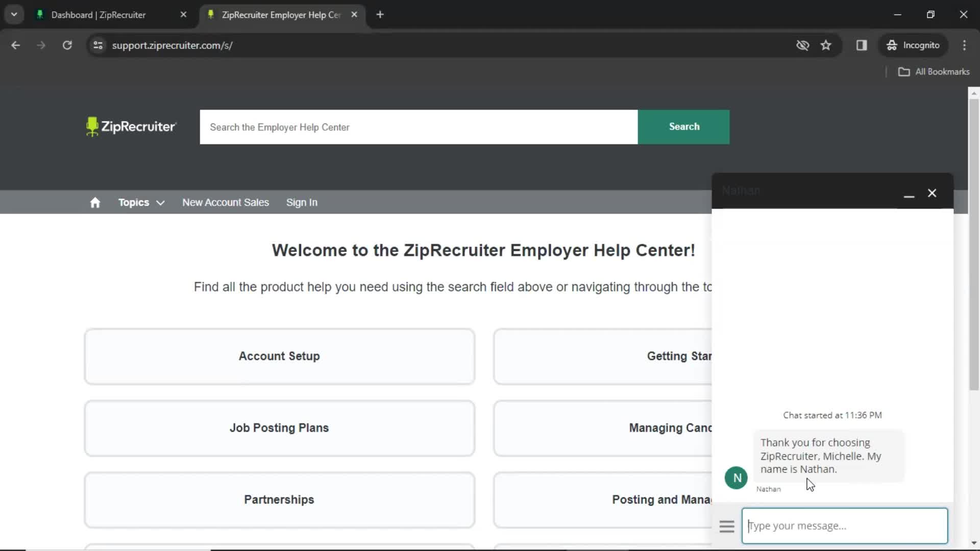Click Nathan's green avatar icon

coord(736,478)
